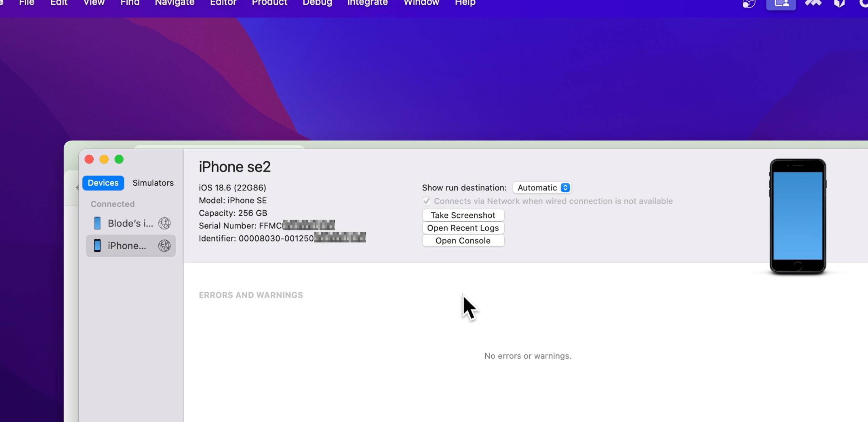Screen dimensions: 868x422
Task: Open the Show run destination Automatic dropdown
Action: 538,188
